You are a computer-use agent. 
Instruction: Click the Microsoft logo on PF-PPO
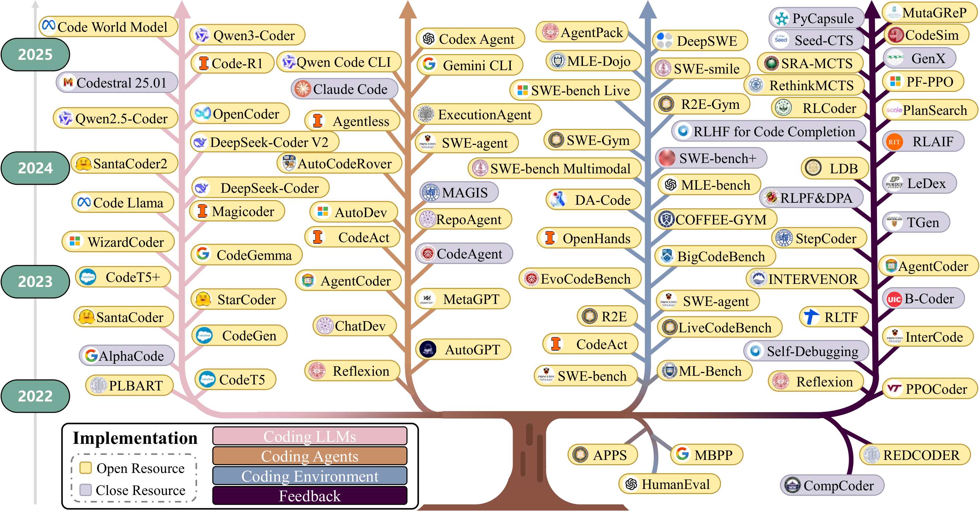pos(895,81)
